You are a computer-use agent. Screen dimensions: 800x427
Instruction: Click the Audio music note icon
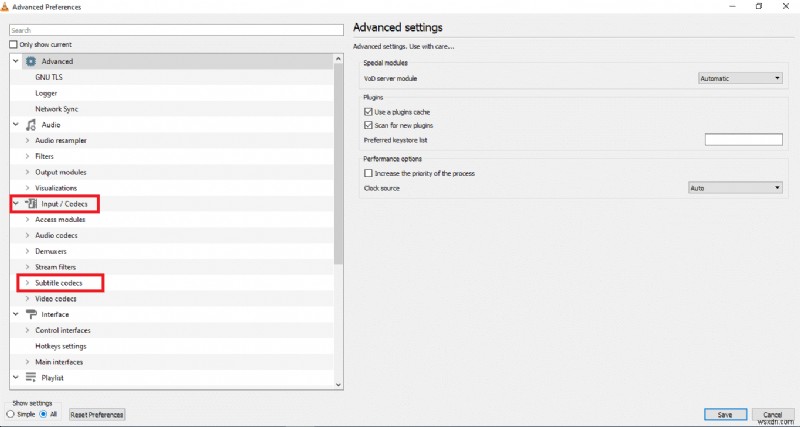click(31, 124)
